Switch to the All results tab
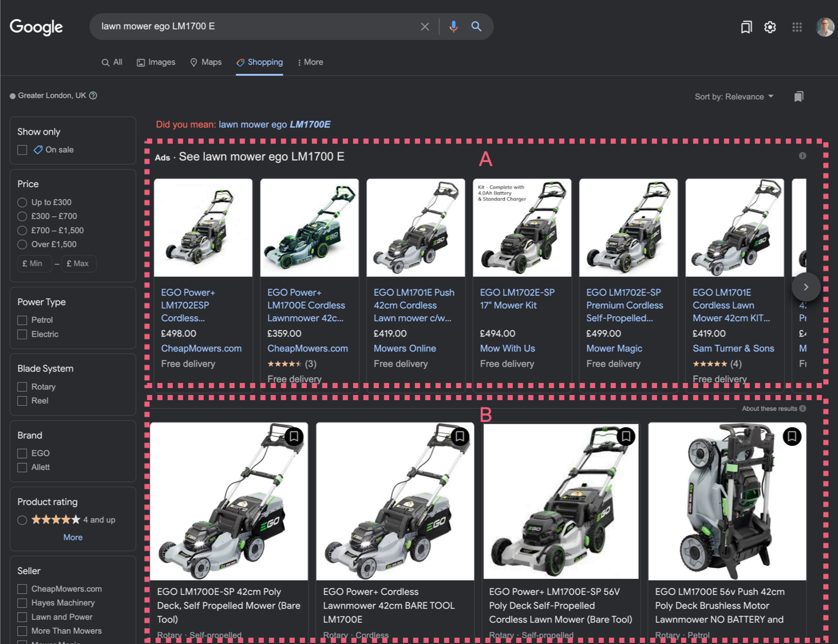 [x=112, y=62]
